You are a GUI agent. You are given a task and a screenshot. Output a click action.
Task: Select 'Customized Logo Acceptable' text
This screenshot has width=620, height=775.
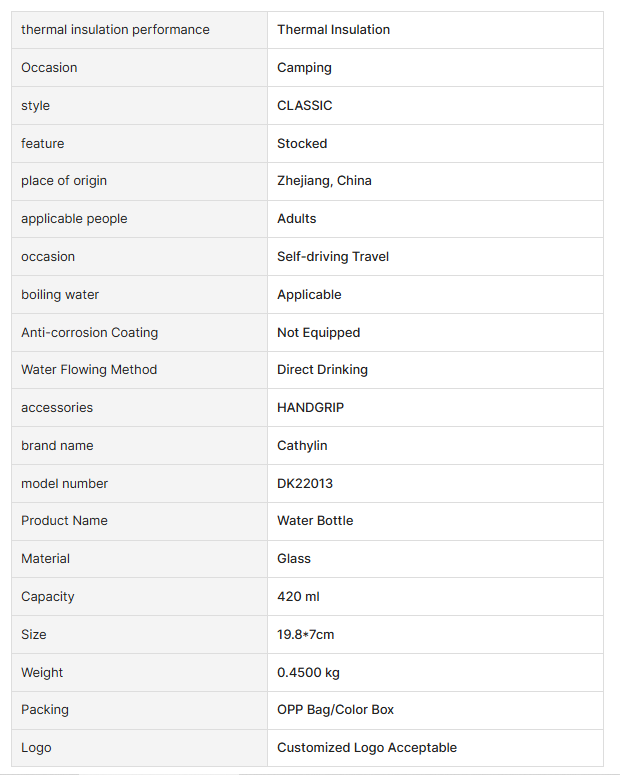point(366,748)
